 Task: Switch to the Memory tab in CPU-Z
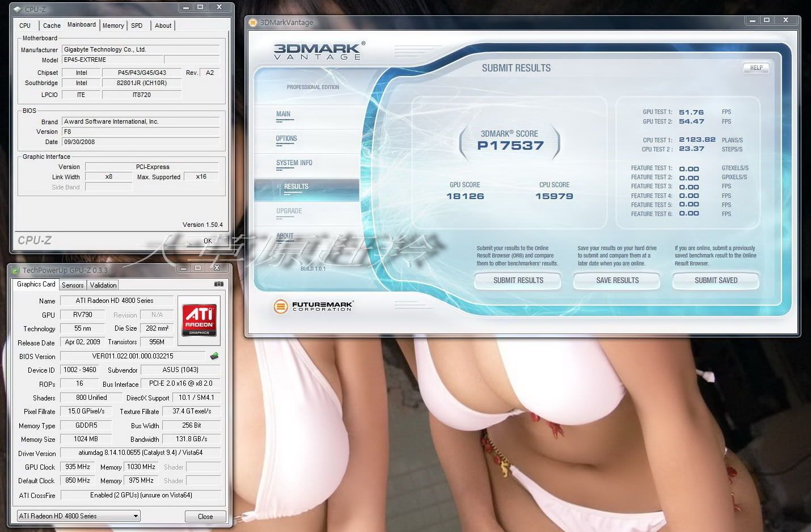113,26
